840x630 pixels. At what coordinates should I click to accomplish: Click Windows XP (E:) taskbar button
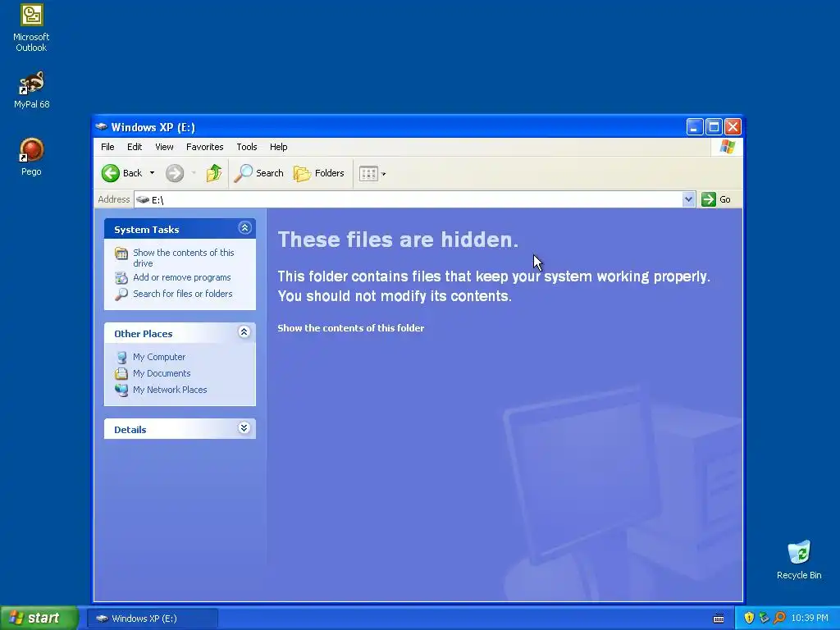[152, 619]
